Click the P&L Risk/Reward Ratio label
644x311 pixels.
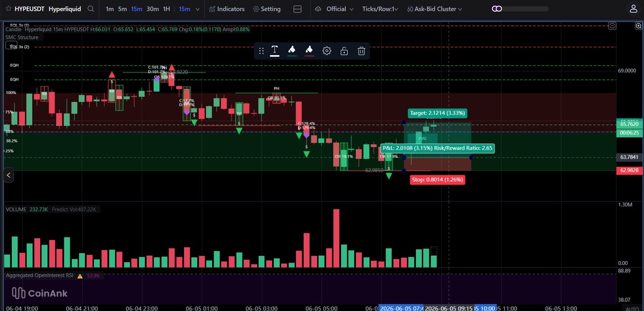(x=437, y=148)
